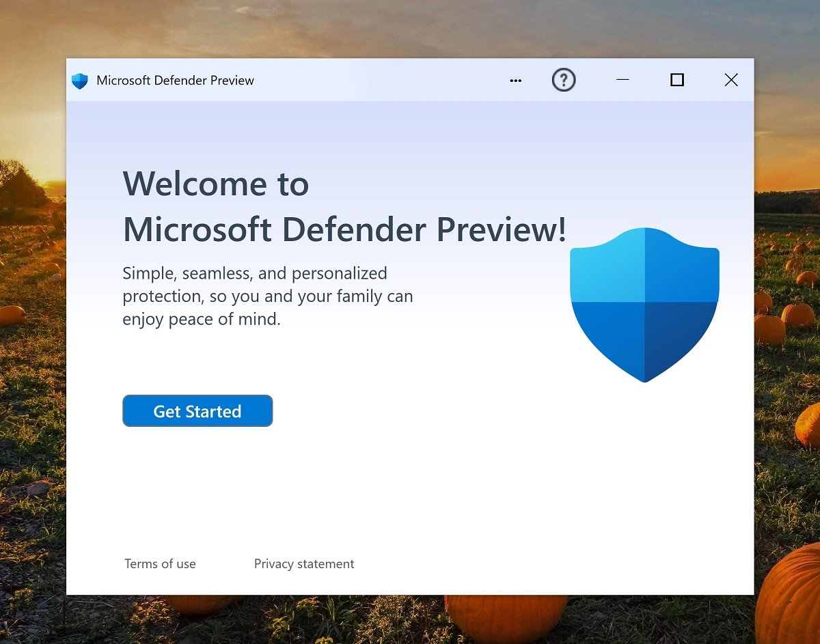The image size is (820, 644).
Task: Maximize the Microsoft Defender Preview window
Action: (x=677, y=80)
